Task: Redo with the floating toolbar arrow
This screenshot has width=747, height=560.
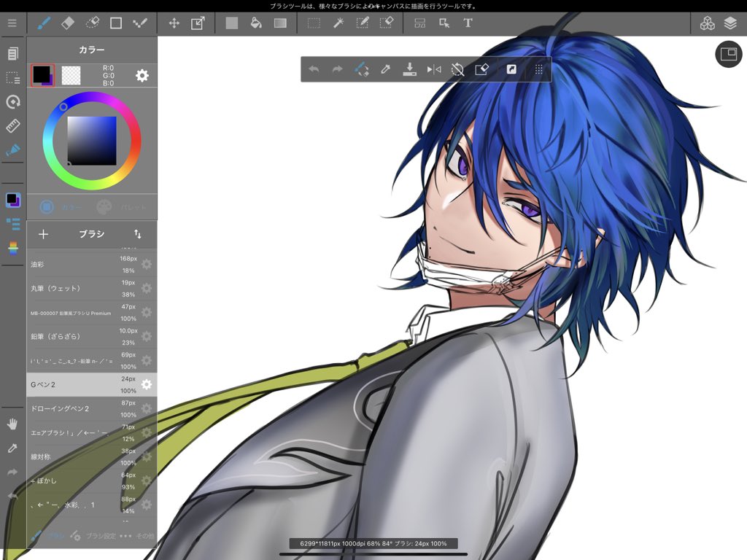Action: coord(337,69)
